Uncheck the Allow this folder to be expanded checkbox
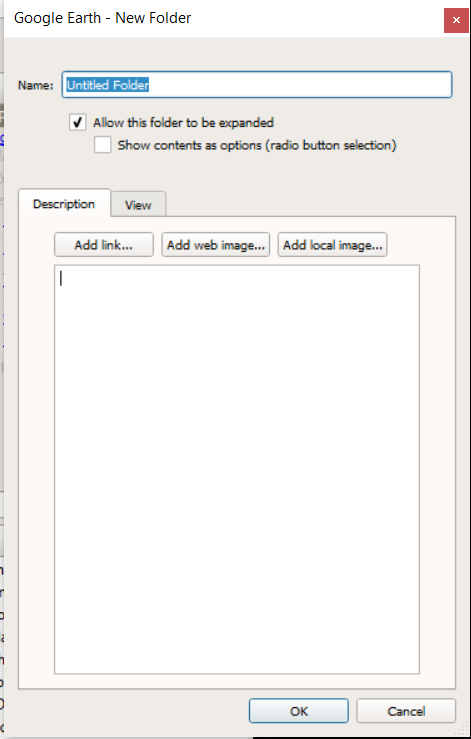471x739 pixels. pos(78,123)
